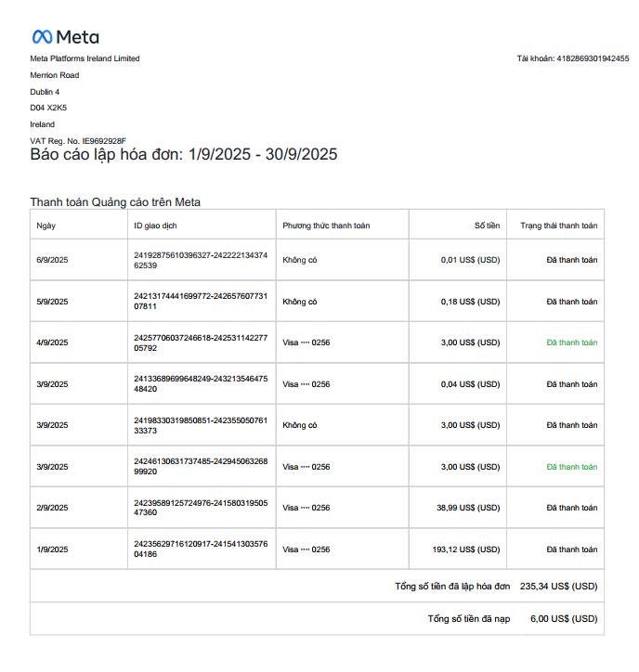Viewport: 639px width, 672px height.
Task: Click transaction ID starting 24198330319850851
Action: pos(201,426)
